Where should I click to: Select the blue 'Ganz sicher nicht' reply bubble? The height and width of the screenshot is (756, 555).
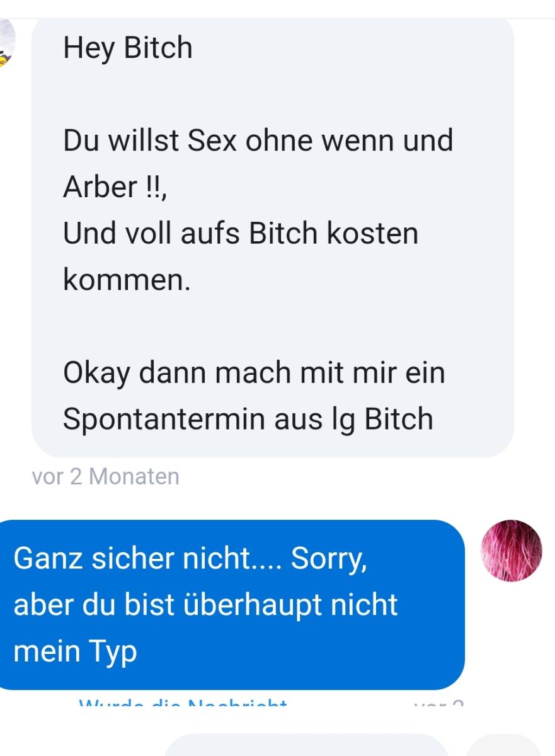(232, 605)
